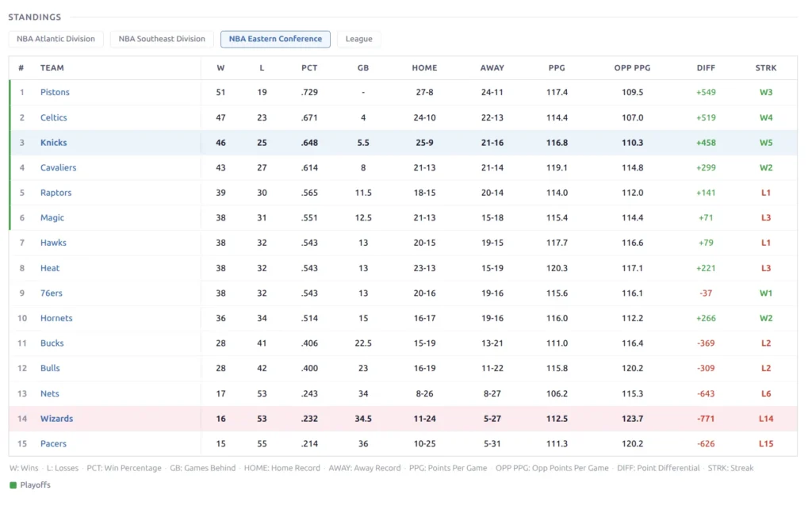Open the Hornets team link
812x506 pixels.
(56, 319)
